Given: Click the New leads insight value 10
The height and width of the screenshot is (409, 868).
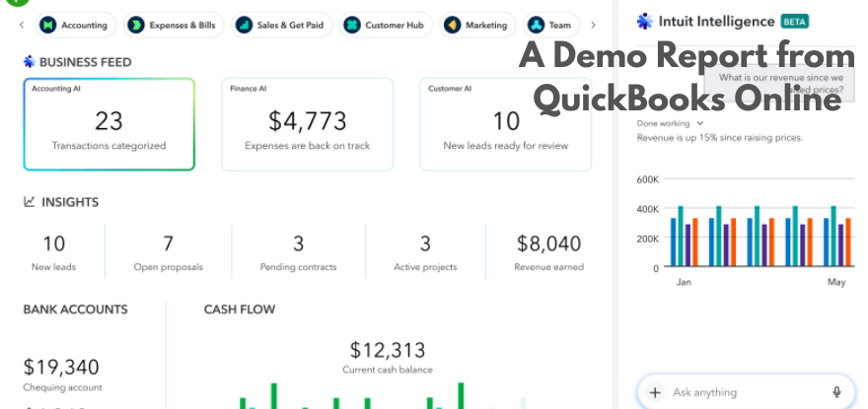Looking at the screenshot, I should tap(53, 243).
